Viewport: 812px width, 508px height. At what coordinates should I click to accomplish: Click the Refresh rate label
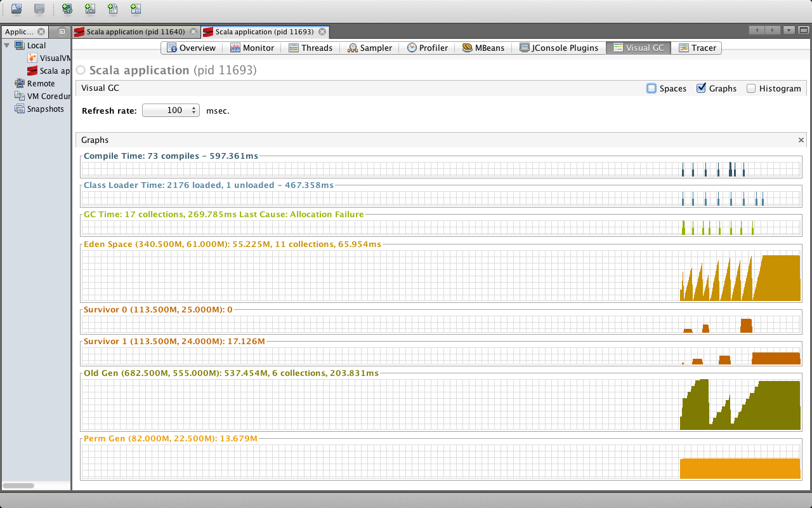pos(109,110)
